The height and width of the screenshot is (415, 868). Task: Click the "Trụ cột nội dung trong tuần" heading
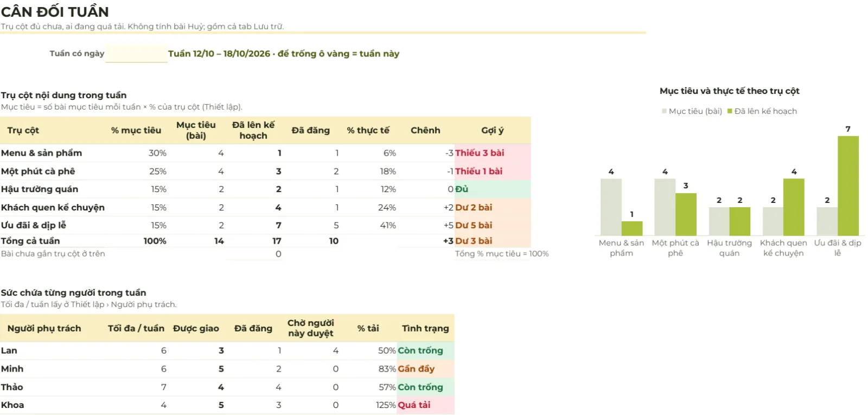tap(63, 95)
